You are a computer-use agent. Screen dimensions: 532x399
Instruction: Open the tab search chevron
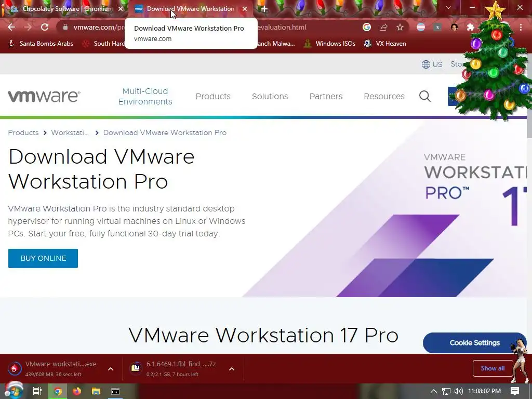(x=448, y=7)
